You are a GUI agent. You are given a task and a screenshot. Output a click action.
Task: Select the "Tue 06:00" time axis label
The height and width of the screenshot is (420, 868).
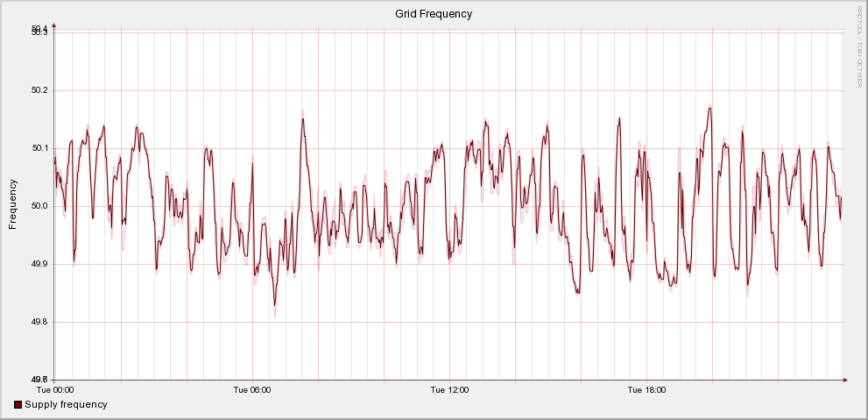pyautogui.click(x=252, y=389)
